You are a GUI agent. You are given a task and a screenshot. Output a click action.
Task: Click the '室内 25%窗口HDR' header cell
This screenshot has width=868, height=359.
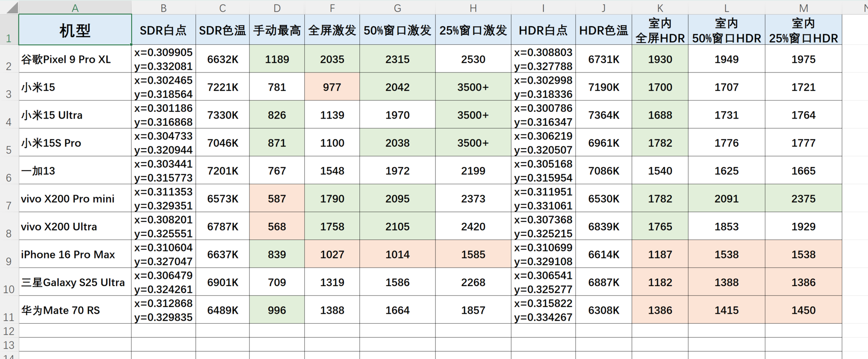click(x=803, y=30)
